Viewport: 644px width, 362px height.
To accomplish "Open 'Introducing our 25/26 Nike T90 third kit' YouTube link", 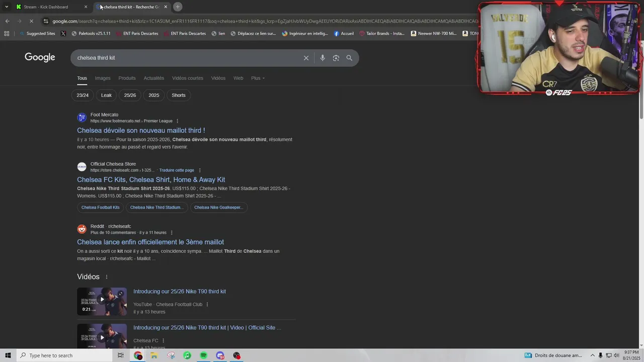I will [180, 292].
